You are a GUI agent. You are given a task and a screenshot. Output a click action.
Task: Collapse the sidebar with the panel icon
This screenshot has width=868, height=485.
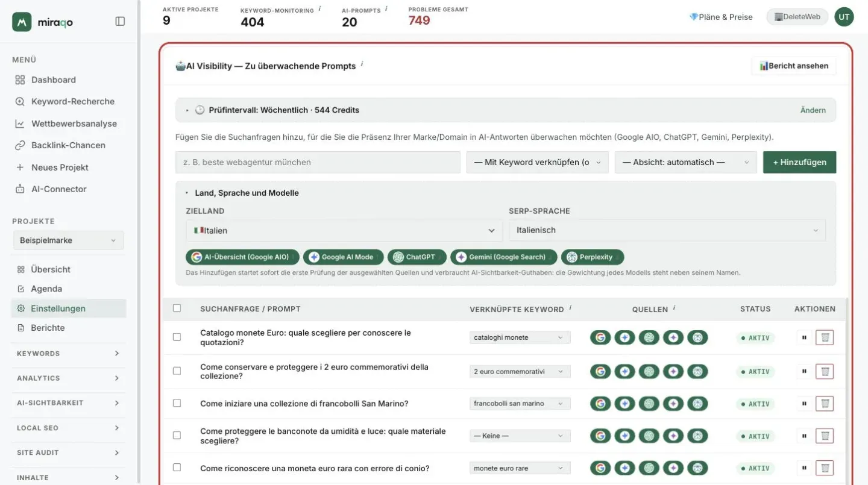point(120,22)
